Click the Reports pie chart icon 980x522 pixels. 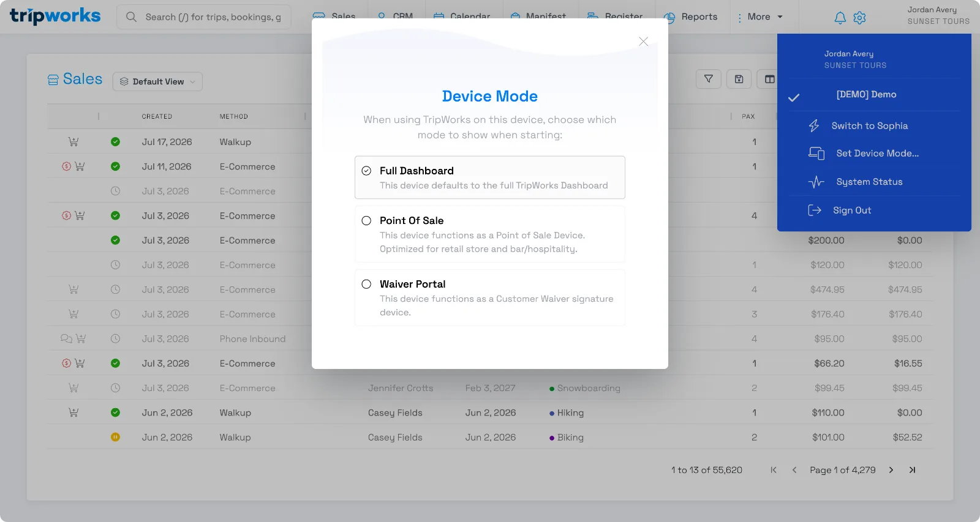pyautogui.click(x=669, y=17)
